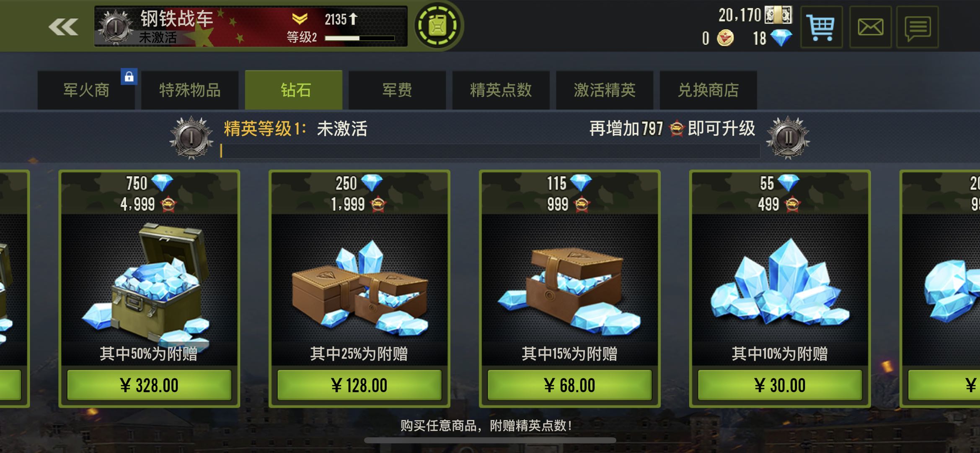Image resolution: width=980 pixels, height=453 pixels.
Task: Open the 精英点数 tab
Action: pyautogui.click(x=501, y=90)
